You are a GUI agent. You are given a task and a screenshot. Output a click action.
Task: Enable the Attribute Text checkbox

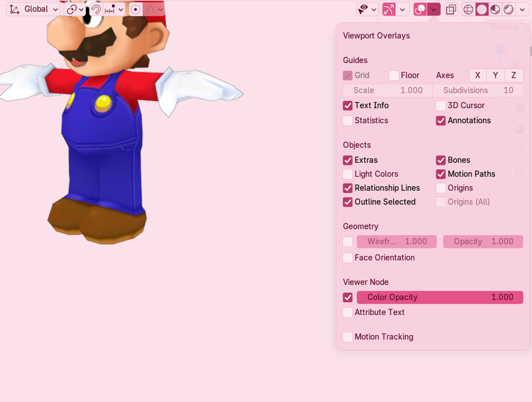point(347,312)
